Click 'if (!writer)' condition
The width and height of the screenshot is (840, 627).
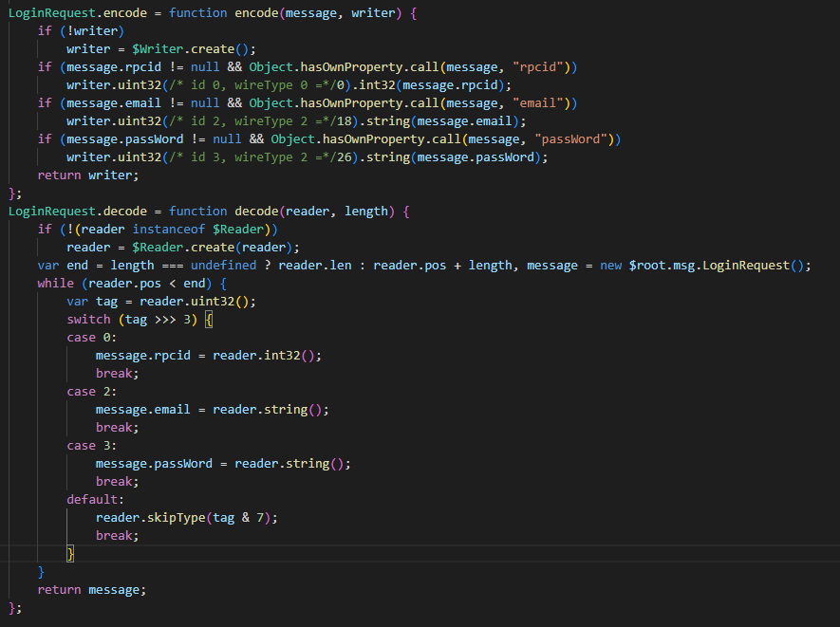click(x=81, y=31)
